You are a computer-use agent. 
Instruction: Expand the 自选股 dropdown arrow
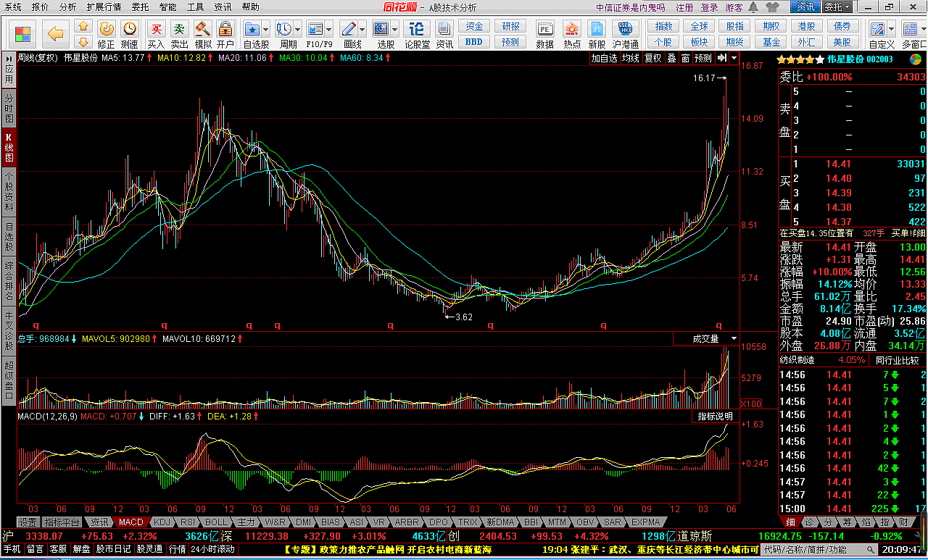[x=265, y=30]
